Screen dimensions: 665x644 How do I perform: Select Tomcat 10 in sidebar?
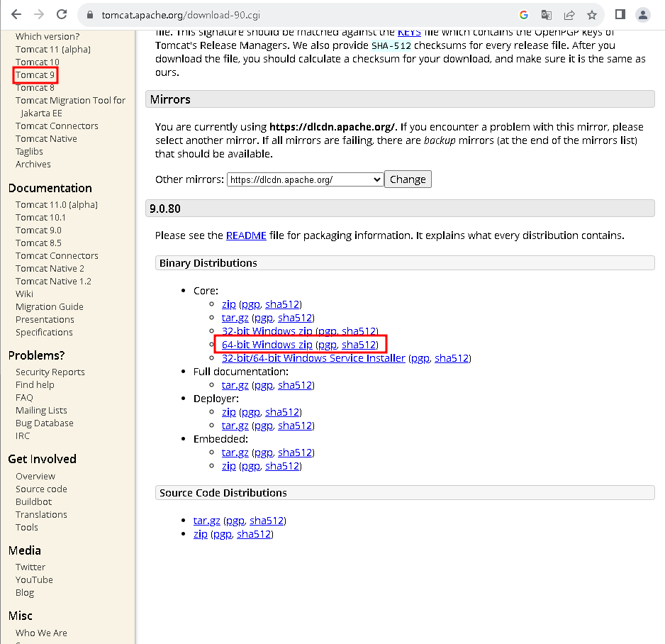pyautogui.click(x=38, y=62)
